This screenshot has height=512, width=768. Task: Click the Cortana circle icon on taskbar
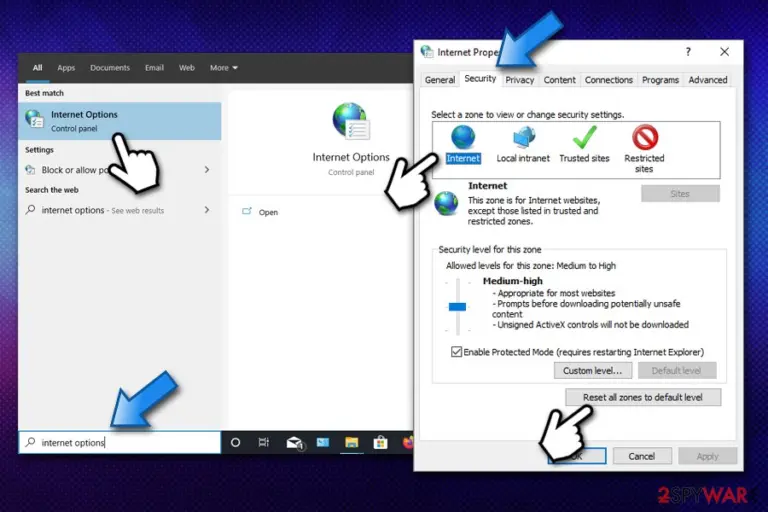coord(235,442)
